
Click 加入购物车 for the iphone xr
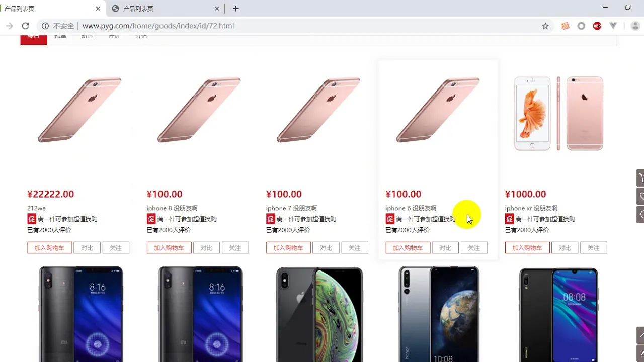click(527, 248)
